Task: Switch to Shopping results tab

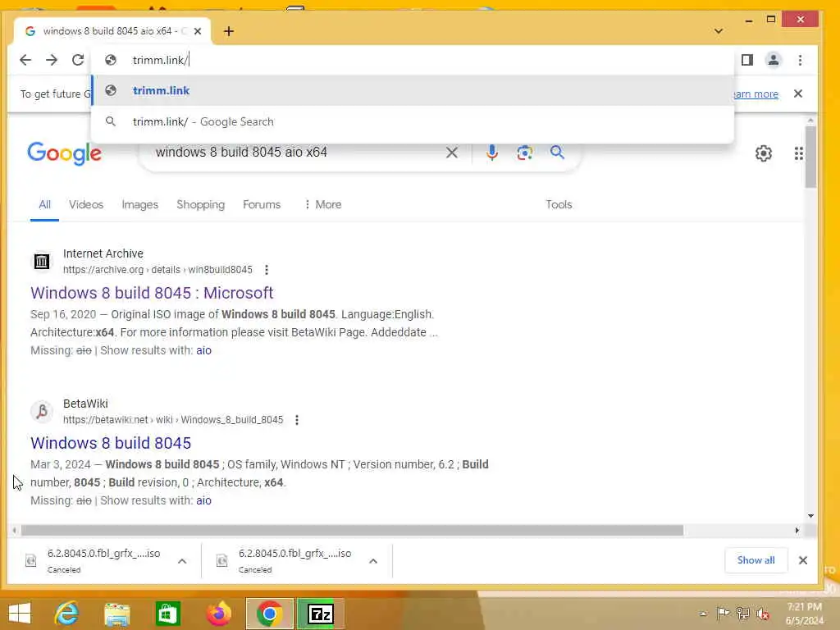Action: tap(200, 204)
